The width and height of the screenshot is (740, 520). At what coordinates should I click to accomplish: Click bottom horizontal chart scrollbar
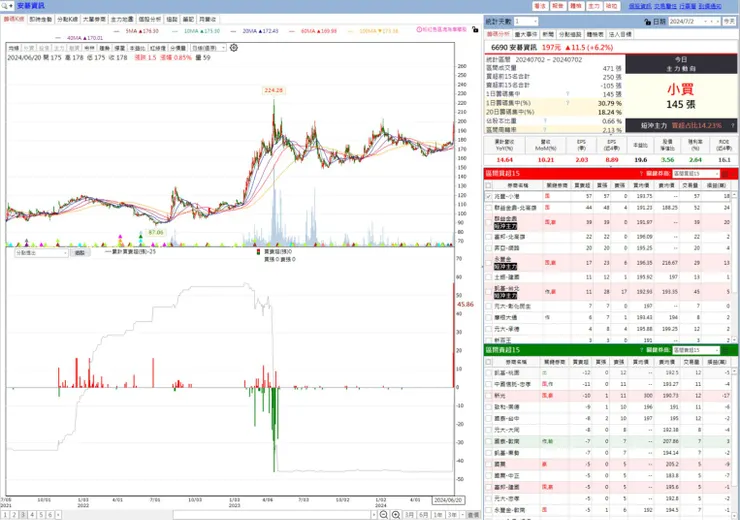[x=271, y=515]
